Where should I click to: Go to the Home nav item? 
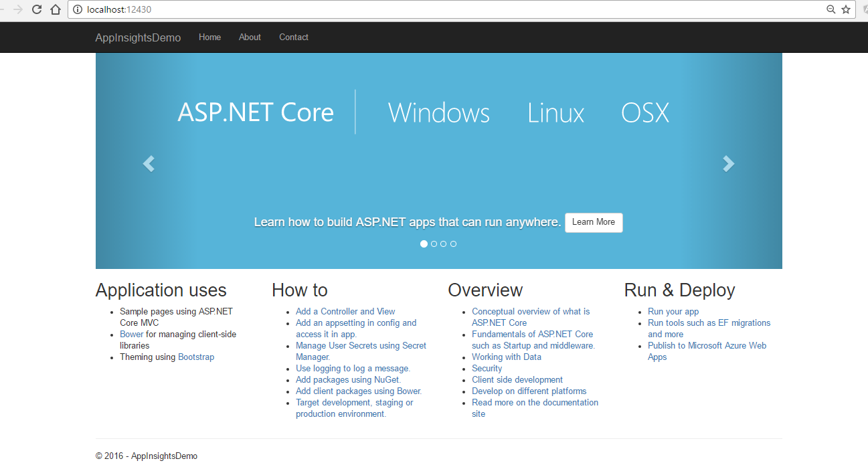[x=209, y=37]
